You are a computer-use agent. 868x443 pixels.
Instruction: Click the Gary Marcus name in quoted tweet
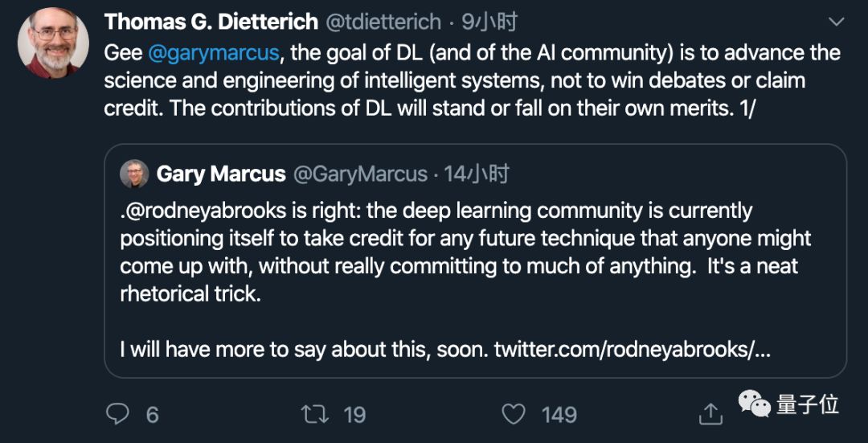click(x=221, y=174)
